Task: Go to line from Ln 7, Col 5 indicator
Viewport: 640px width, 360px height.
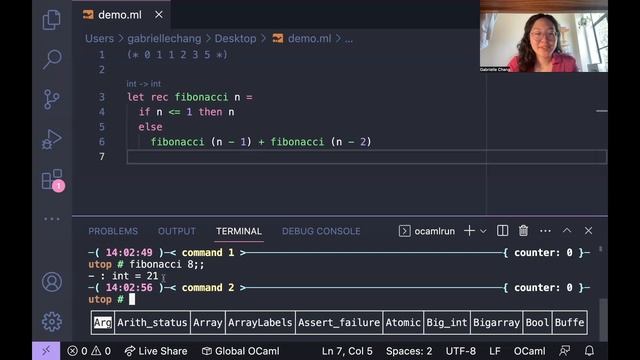Action: (347, 351)
